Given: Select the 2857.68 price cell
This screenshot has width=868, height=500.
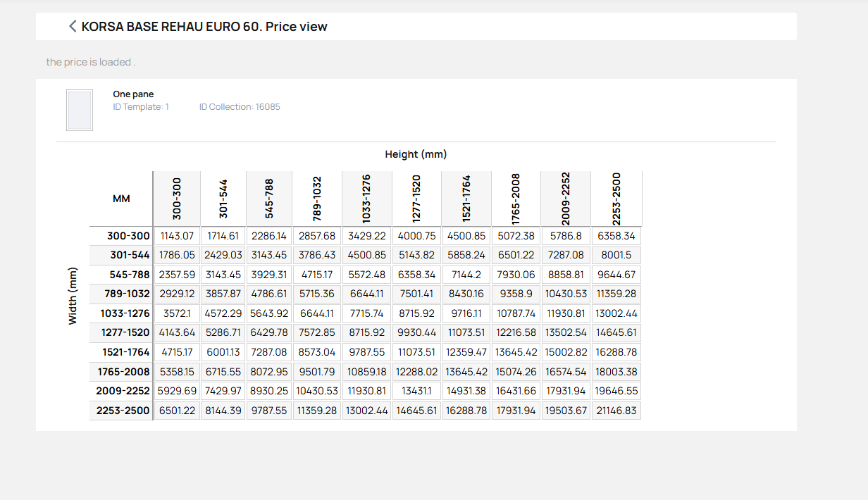Looking at the screenshot, I should (317, 237).
